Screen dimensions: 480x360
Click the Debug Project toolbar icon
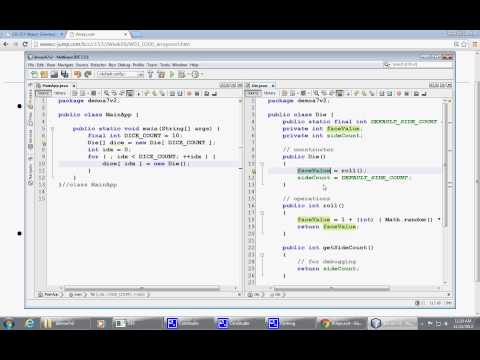tap(182, 74)
